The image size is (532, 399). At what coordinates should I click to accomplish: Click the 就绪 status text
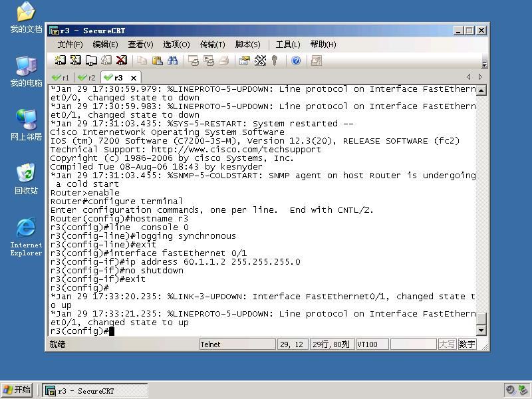pos(57,344)
